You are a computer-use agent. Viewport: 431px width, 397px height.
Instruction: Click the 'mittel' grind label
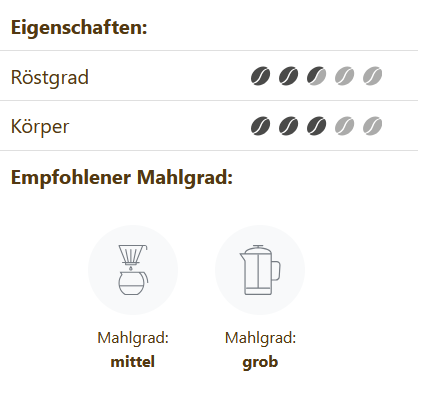coord(133,362)
